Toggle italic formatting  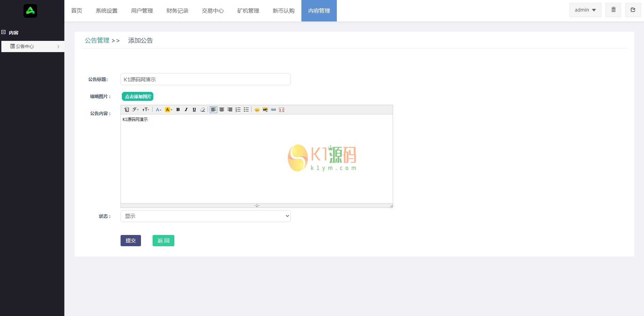click(186, 110)
